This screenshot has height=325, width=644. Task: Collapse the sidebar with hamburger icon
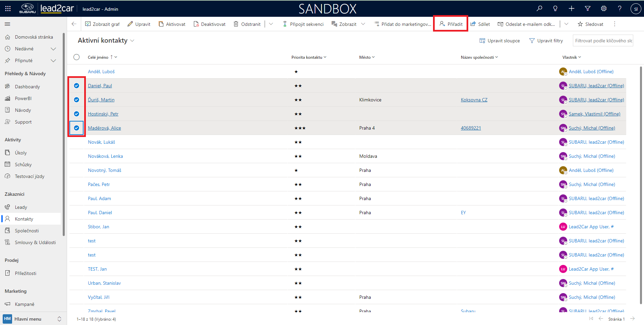tap(7, 24)
